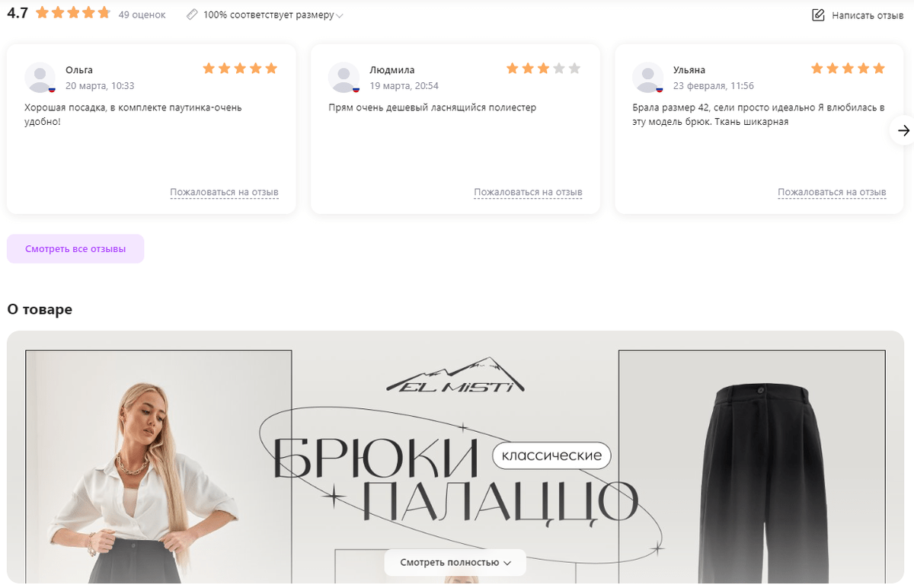Click the ruler size-match icon
The image size is (914, 588).
[192, 15]
